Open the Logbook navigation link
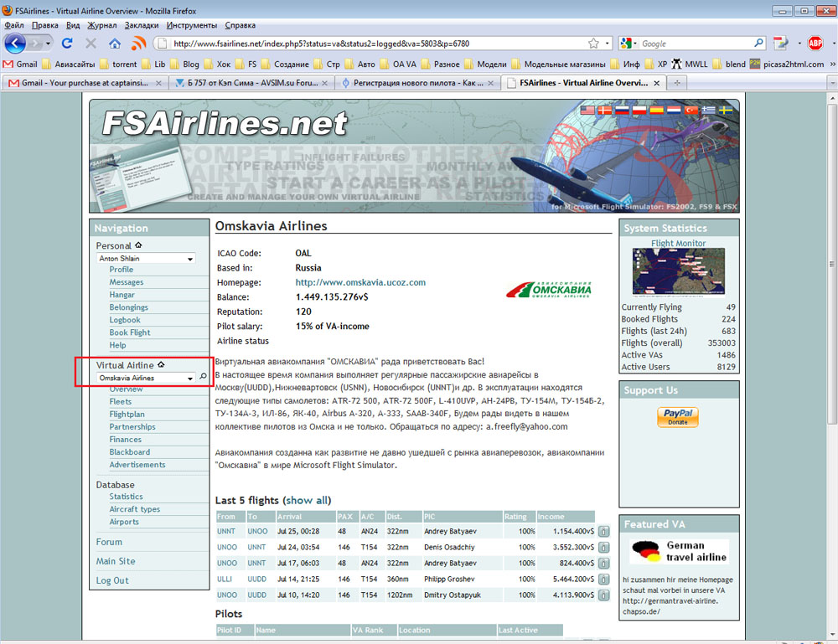 pyautogui.click(x=125, y=320)
